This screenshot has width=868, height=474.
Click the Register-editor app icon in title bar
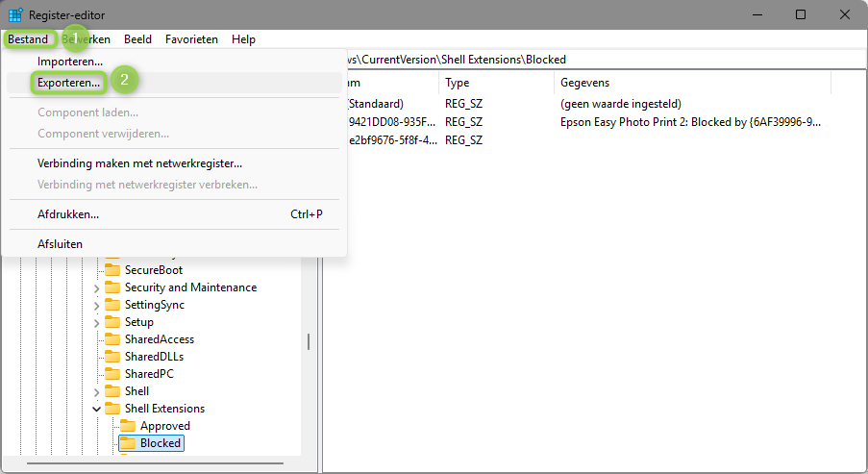pyautogui.click(x=15, y=14)
